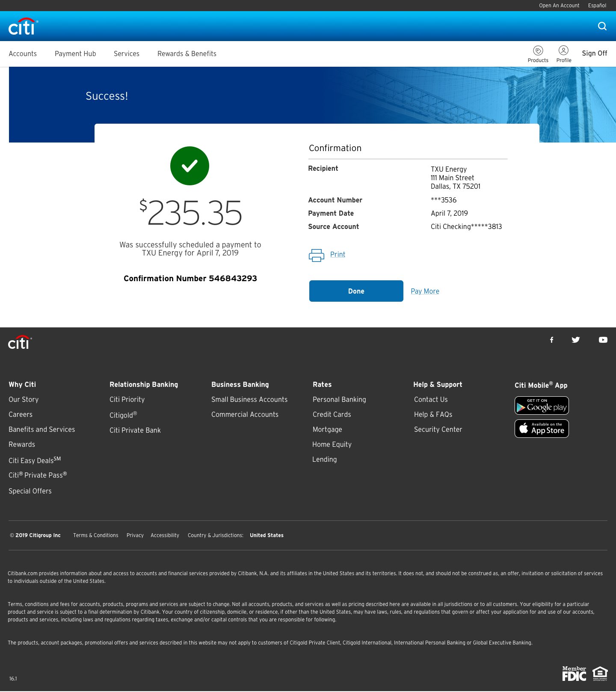Open the Twitter bird icon
The height and width of the screenshot is (692, 616).
coord(576,340)
